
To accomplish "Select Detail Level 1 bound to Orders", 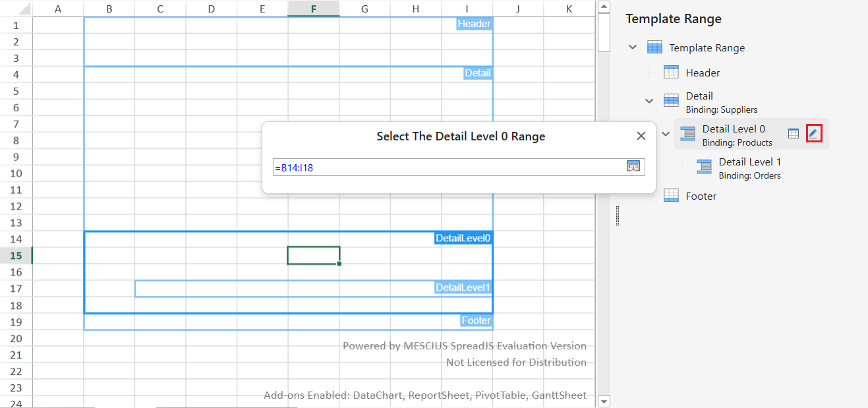I will [749, 167].
